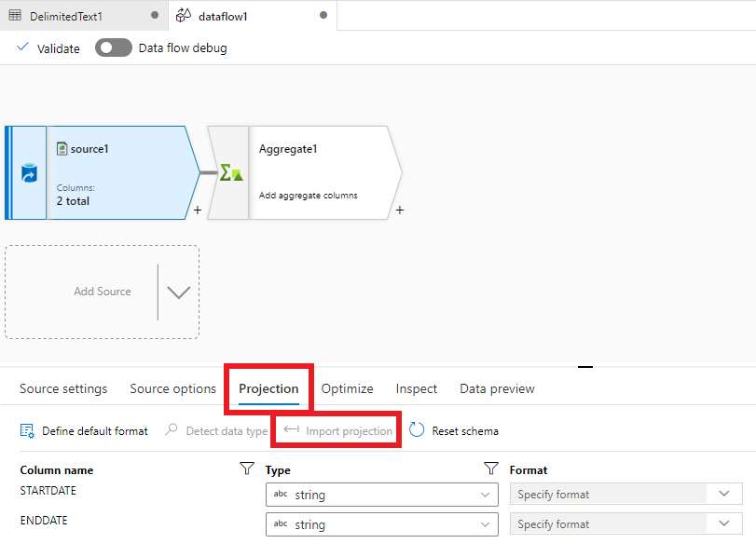The height and width of the screenshot is (557, 756).
Task: Click the dataflow1 tab icon
Action: coord(184,16)
